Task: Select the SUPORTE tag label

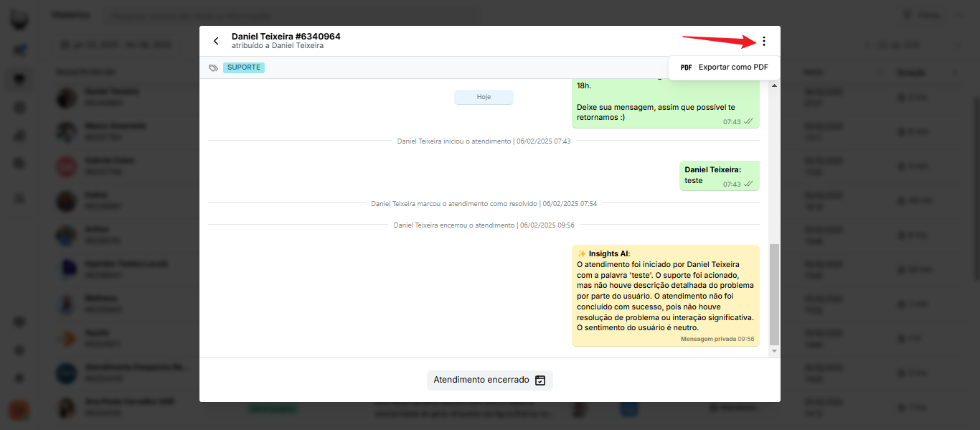Action: point(244,67)
